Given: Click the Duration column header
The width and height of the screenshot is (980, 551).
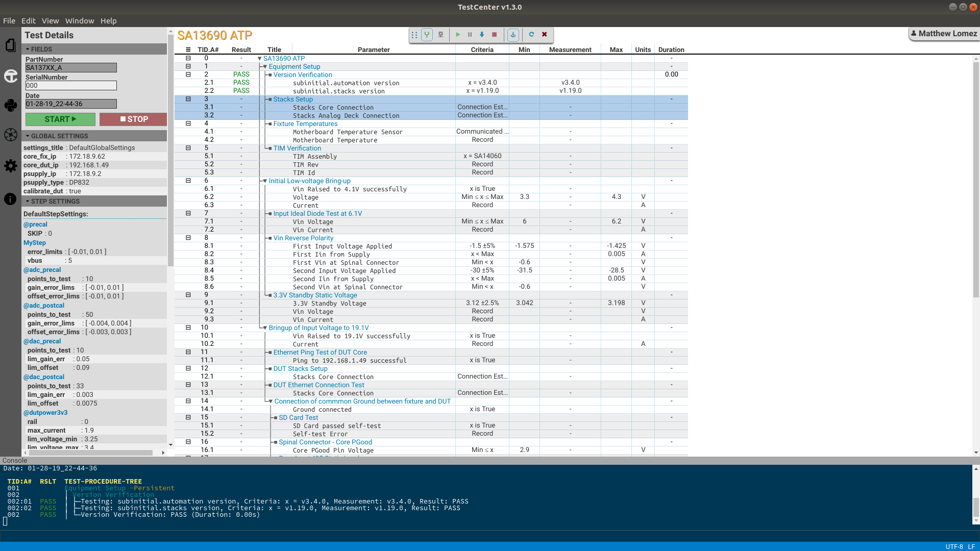Looking at the screenshot, I should click(671, 49).
